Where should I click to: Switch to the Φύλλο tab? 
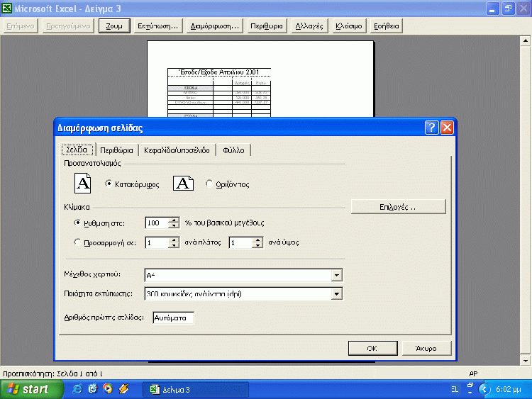[x=233, y=150]
